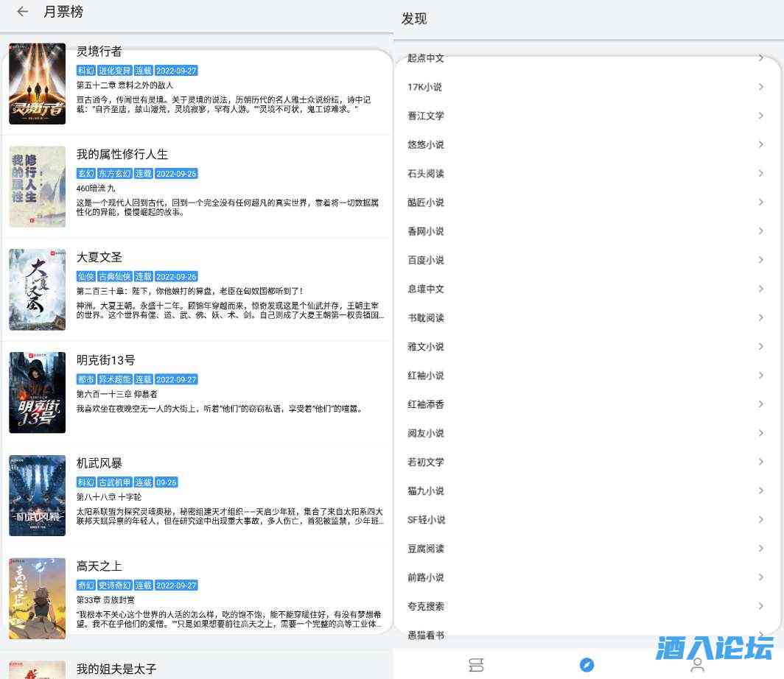Viewport: 784px width, 679px height.
Task: Expand the 悠悠小说 source chevron
Action: [x=760, y=144]
